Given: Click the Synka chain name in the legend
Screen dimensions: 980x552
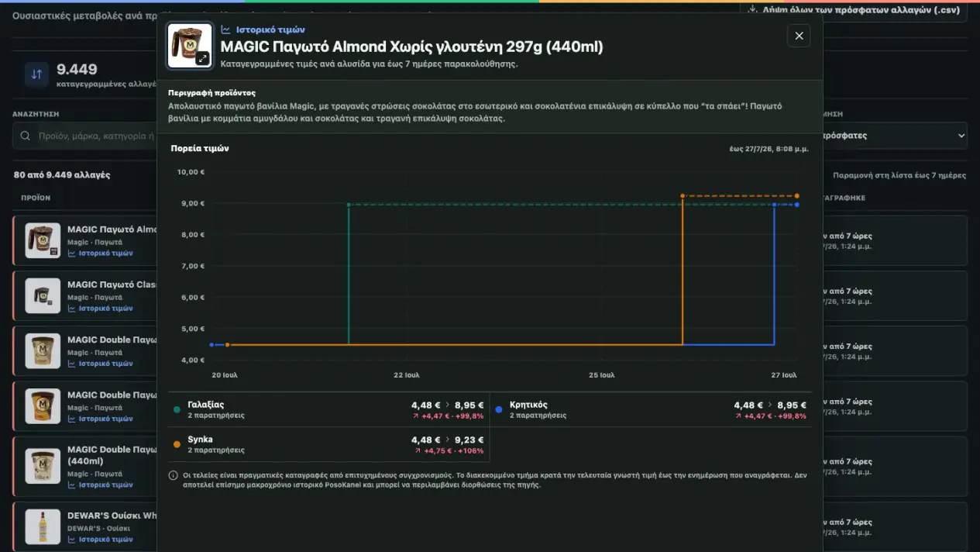Looking at the screenshot, I should point(200,440).
